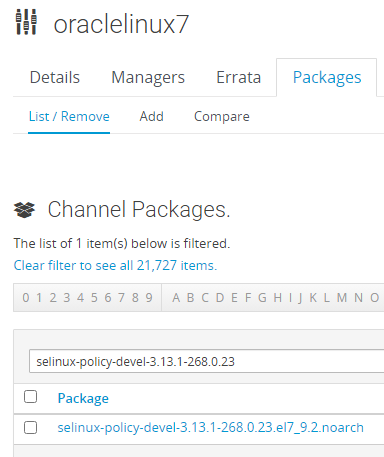This screenshot has width=384, height=457.
Task: Click the Channel Packages box icon
Action: point(24,210)
